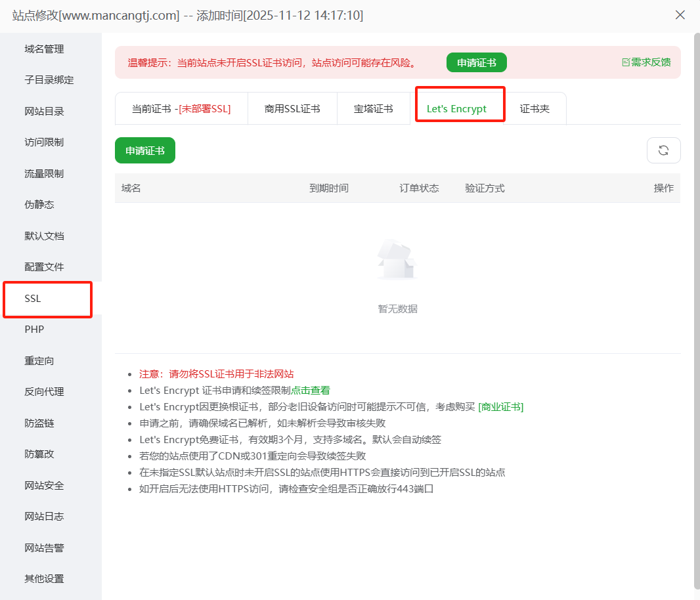Close the site modification dialog

coord(680,15)
